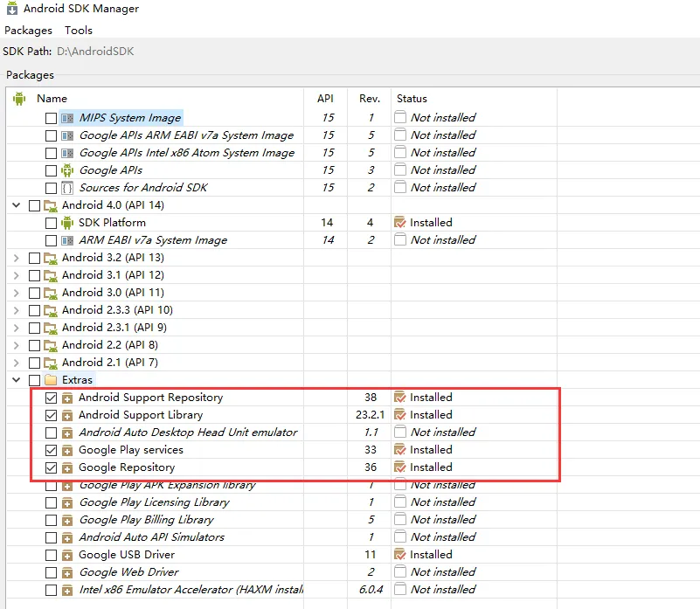Click Google APIs ARM EABI system image icon
The width and height of the screenshot is (700, 609).
click(x=67, y=135)
